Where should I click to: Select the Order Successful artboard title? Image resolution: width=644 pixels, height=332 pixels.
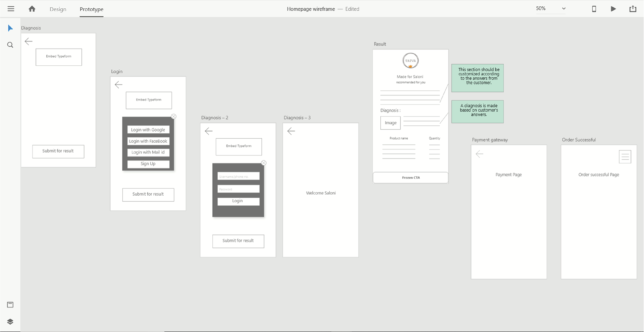[x=579, y=140]
